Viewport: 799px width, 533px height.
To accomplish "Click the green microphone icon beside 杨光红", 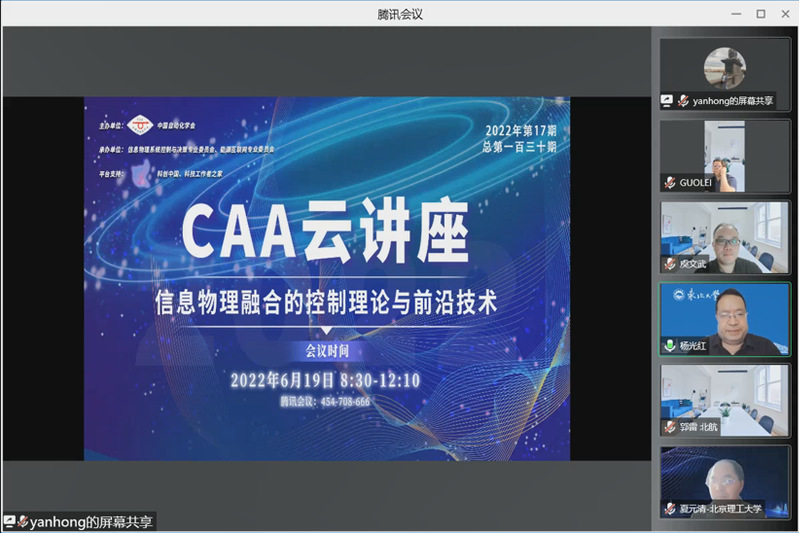I will (670, 345).
